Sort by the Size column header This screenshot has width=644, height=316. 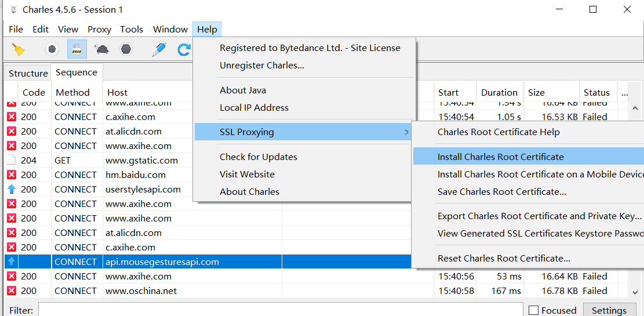(551, 92)
